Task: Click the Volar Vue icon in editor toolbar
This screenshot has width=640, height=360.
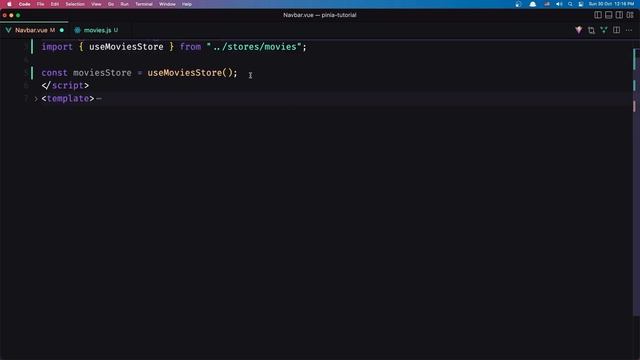Action: 579,30
